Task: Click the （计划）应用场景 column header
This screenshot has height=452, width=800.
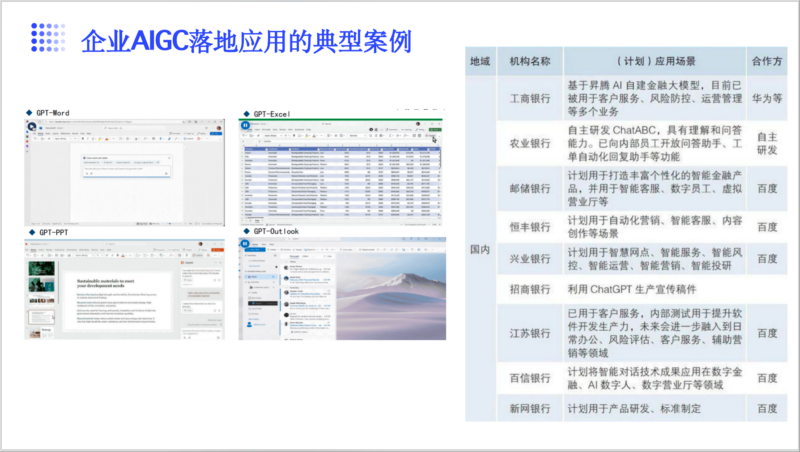Action: [655, 61]
